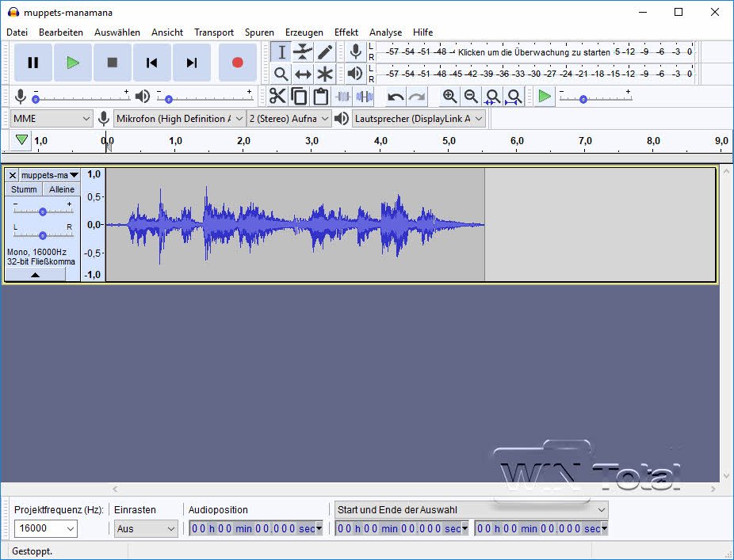Image resolution: width=734 pixels, height=560 pixels.
Task: Open the Effekt menu
Action: [346, 32]
